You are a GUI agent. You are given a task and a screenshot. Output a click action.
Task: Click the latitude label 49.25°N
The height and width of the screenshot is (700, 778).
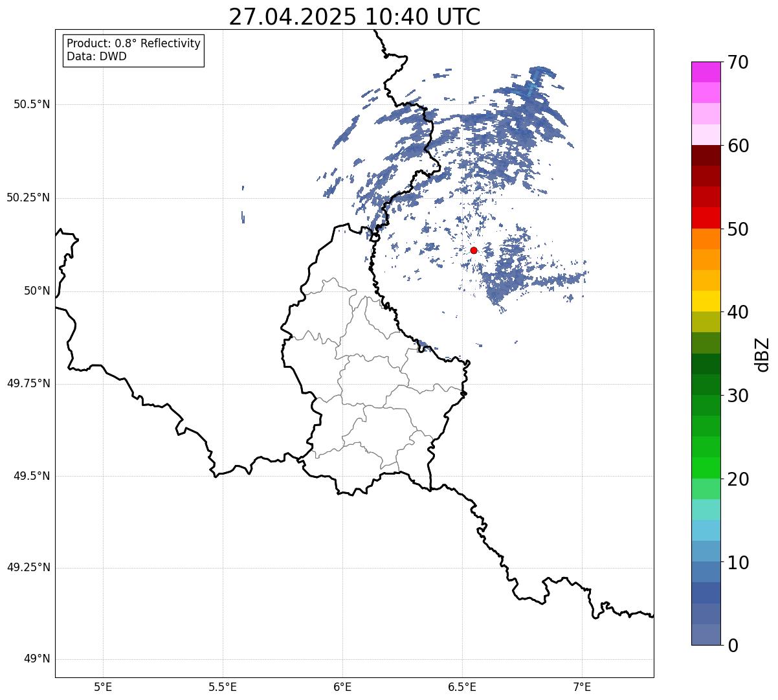[x=28, y=568]
